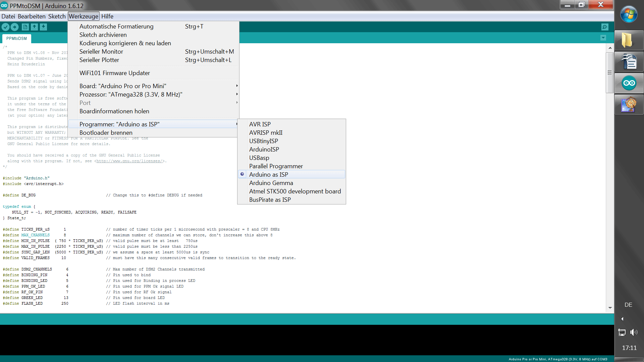Click the Verify (checkmark) toolbar icon
Viewport: 644px width, 362px height.
coord(5,27)
